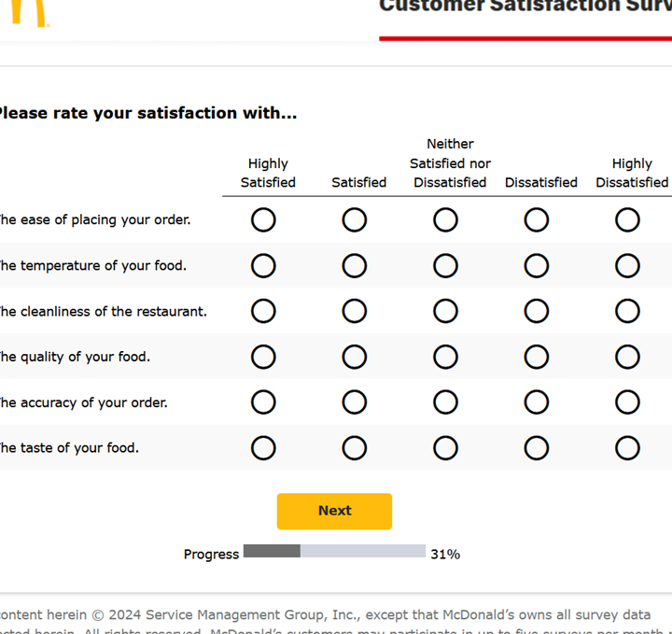Choose Neither for temperature of your food
The image size is (672, 634).
pyautogui.click(x=445, y=266)
